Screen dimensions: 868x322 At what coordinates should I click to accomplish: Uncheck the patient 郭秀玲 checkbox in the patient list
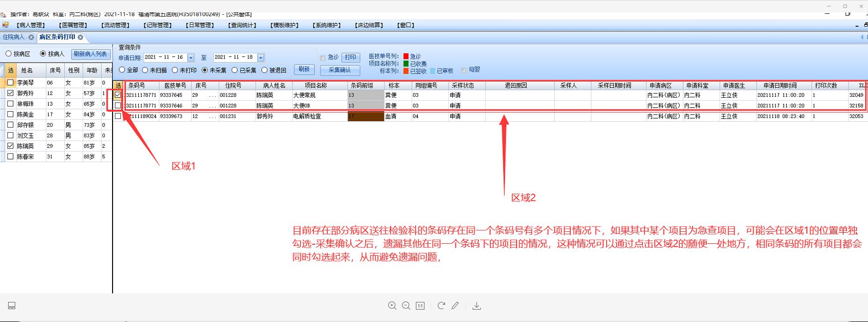coord(10,93)
